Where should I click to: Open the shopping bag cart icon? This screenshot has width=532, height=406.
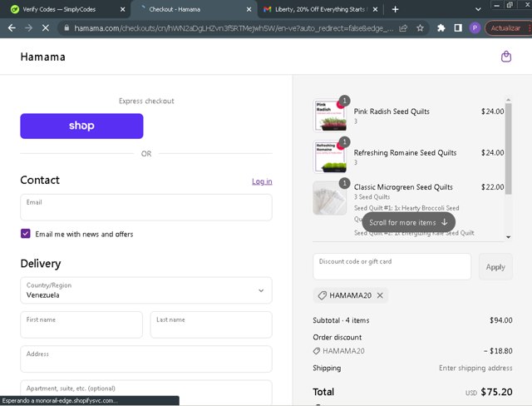[x=506, y=57]
